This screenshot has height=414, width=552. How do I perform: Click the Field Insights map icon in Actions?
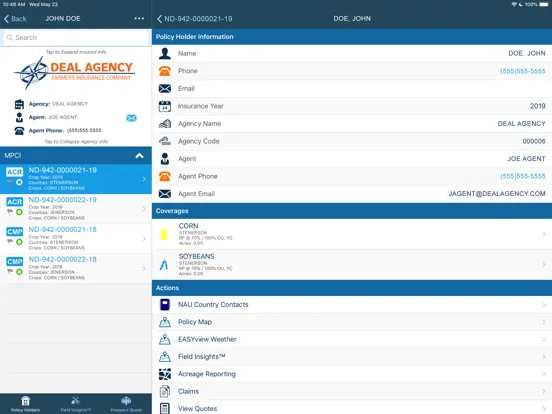[165, 357]
